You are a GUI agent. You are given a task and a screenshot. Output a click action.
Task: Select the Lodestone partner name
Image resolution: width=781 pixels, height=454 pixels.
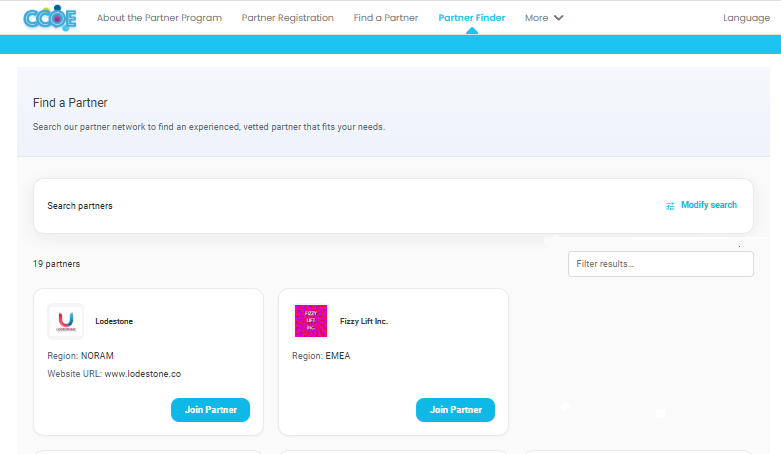[114, 321]
